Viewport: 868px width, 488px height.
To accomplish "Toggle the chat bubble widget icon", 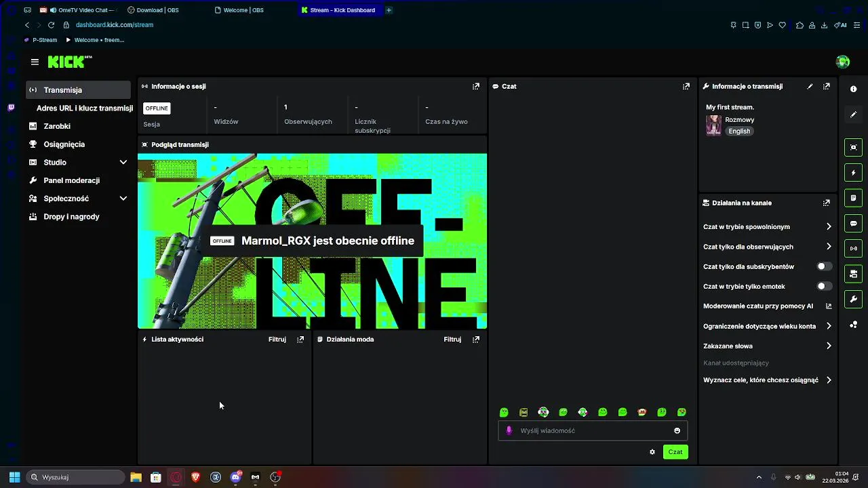I will [x=854, y=223].
